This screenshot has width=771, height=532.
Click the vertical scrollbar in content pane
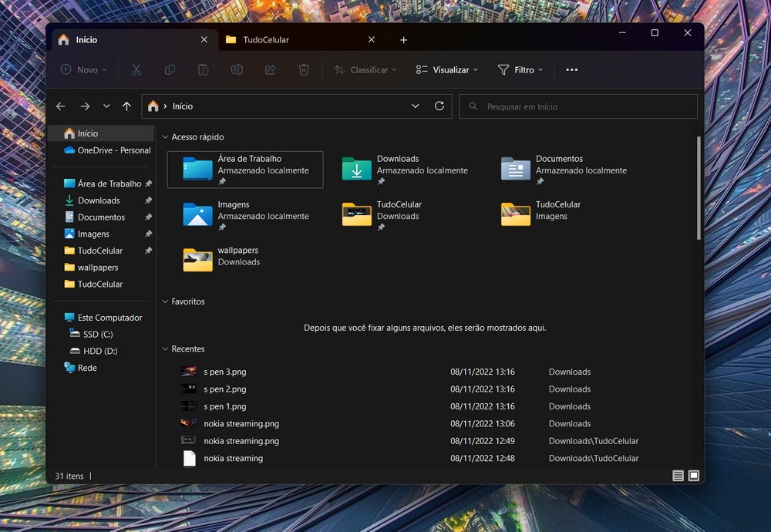point(699,188)
